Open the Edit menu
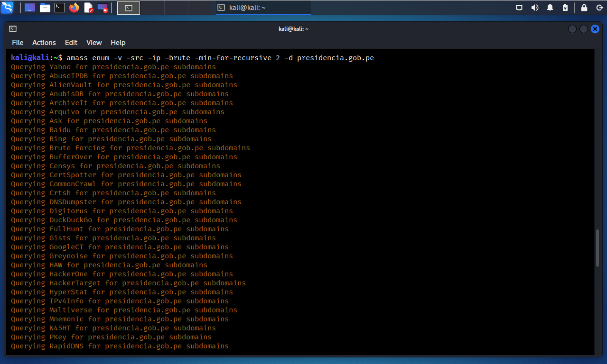This screenshot has height=364, width=607. coord(71,43)
